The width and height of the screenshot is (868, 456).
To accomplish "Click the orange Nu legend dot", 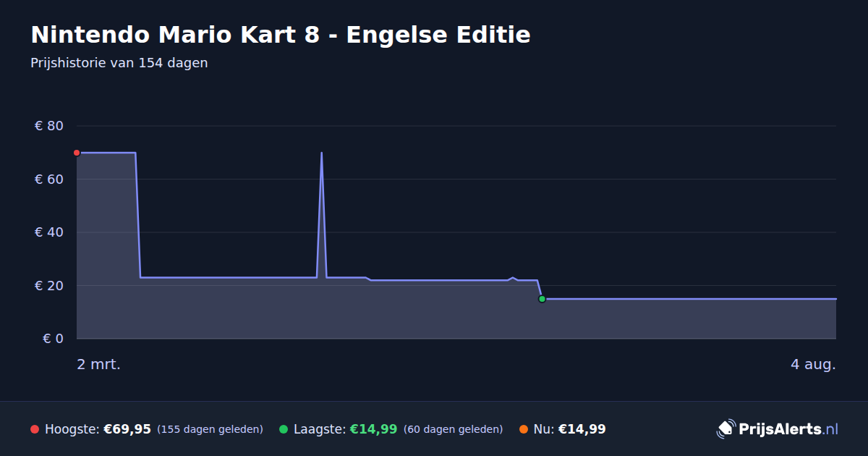I will coord(524,429).
